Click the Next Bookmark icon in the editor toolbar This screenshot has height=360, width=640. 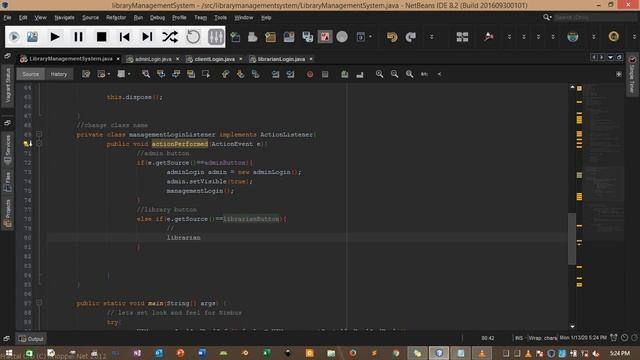pos(240,74)
